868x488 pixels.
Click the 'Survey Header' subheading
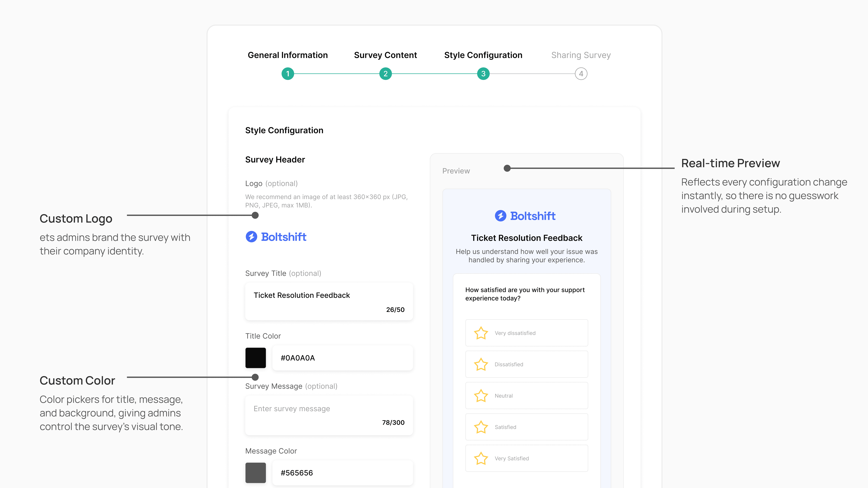tap(275, 160)
